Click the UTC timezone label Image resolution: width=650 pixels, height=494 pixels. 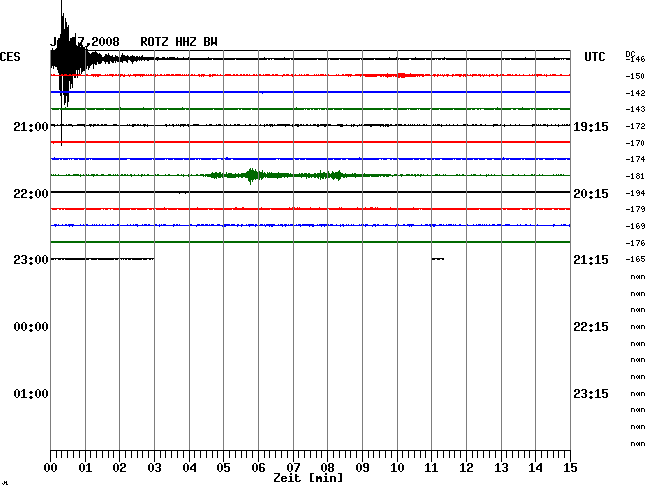594,57
